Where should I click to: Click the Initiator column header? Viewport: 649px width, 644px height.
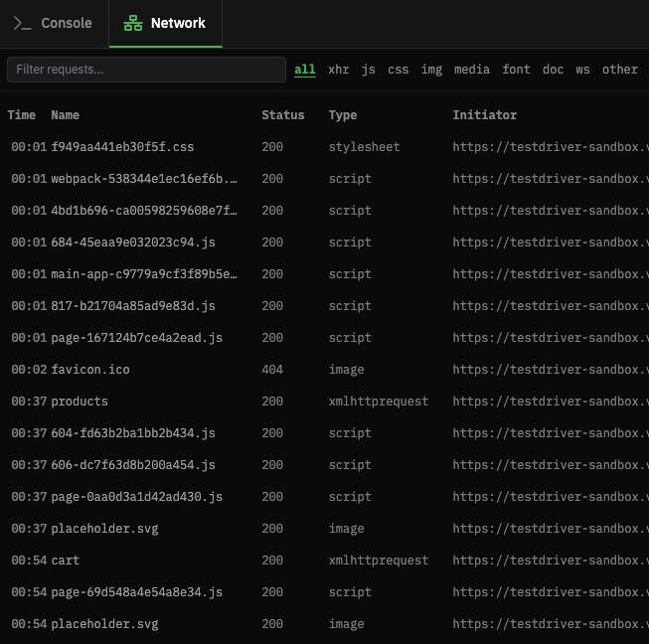point(484,115)
